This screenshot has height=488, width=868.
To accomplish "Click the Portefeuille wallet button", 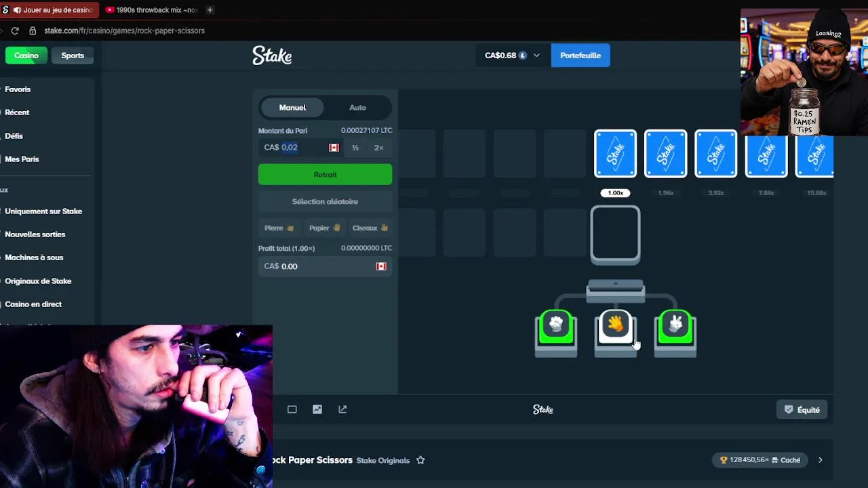I will (580, 56).
